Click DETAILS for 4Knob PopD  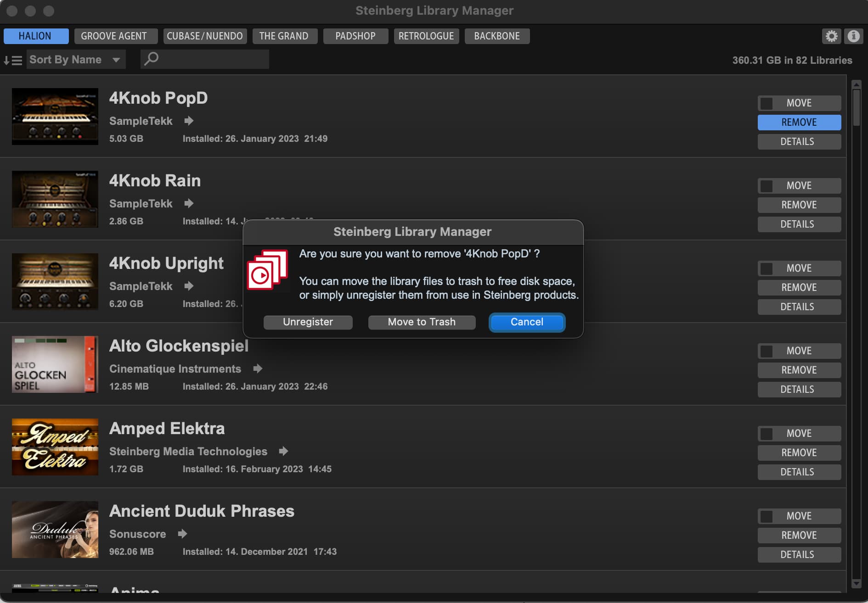799,142
